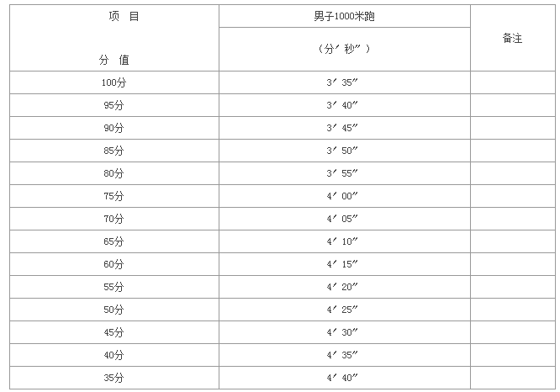
Task: Click the 4′25″ time value
Action: (342, 310)
